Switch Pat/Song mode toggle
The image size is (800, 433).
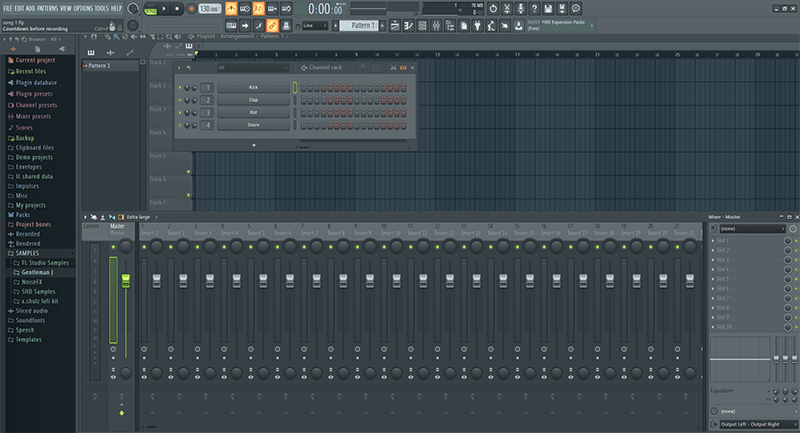pyautogui.click(x=151, y=9)
